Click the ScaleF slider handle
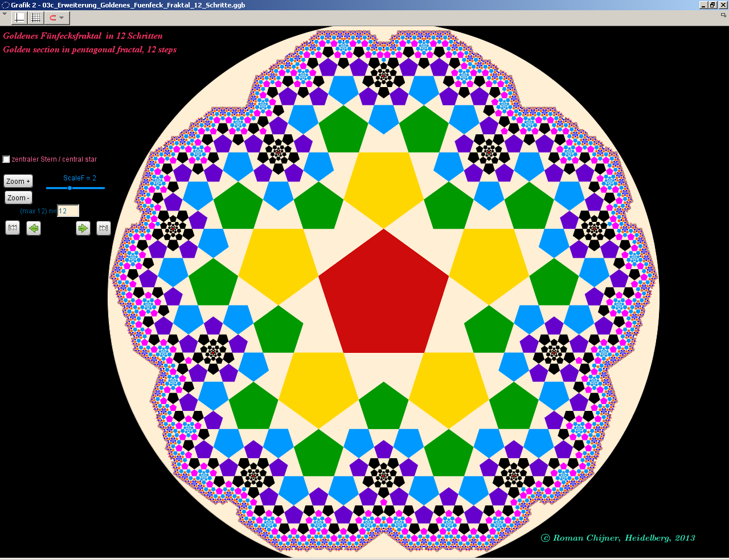The height and width of the screenshot is (560, 729). point(69,188)
